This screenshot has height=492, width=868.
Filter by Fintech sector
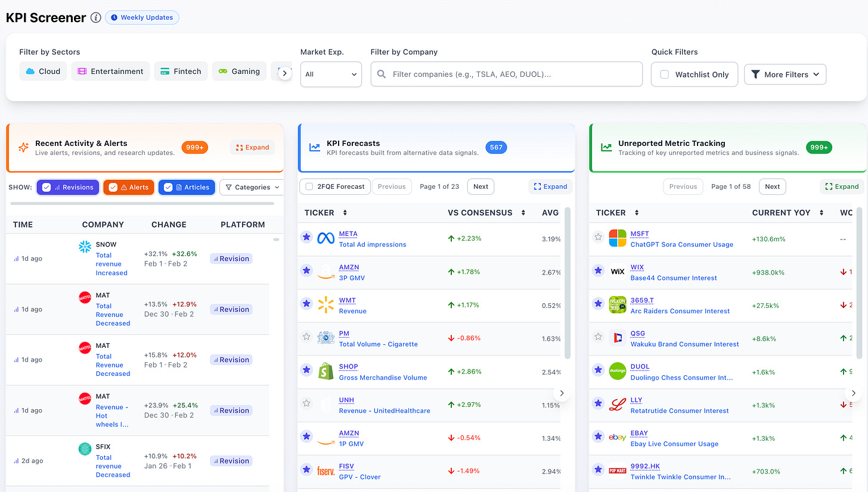[181, 71]
